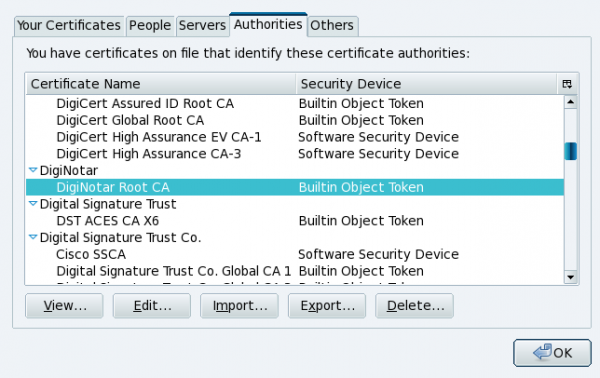Image resolution: width=600 pixels, height=378 pixels.
Task: Confirm with the OK button
Action: tap(553, 353)
